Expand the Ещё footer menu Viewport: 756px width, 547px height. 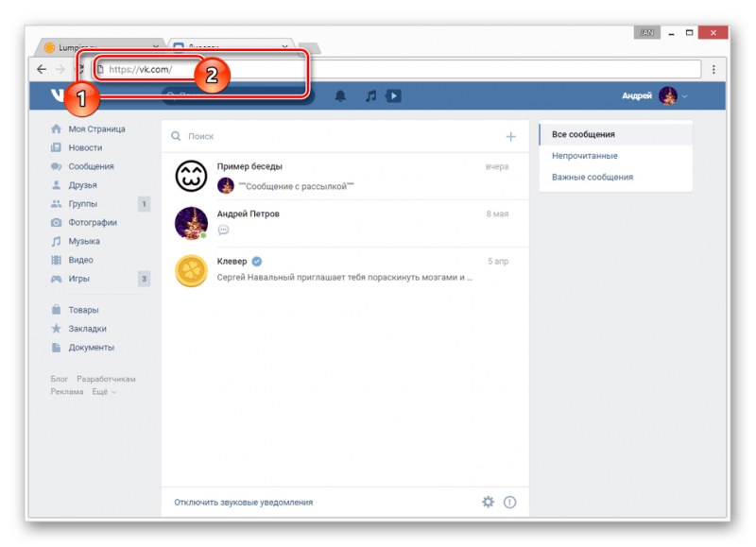pos(104,392)
